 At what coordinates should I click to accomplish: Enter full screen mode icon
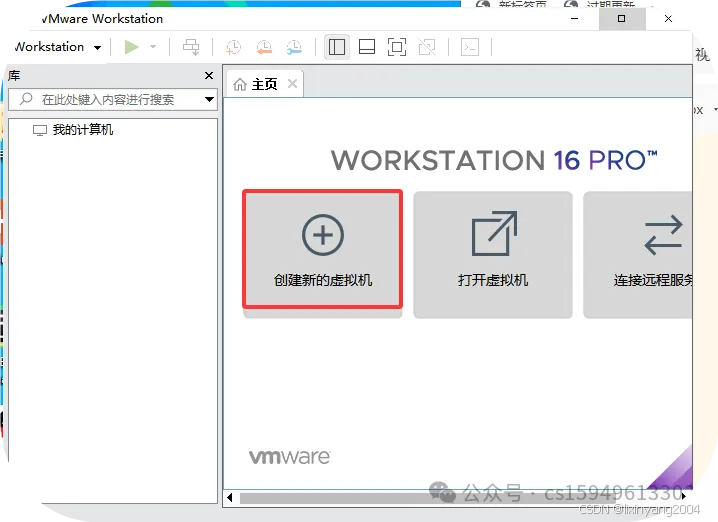[397, 47]
